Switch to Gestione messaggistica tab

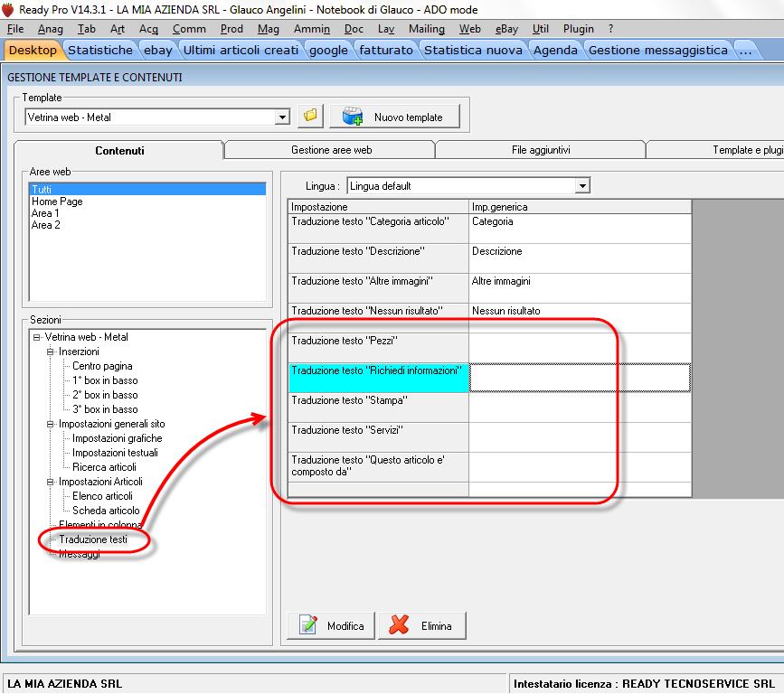tap(658, 50)
